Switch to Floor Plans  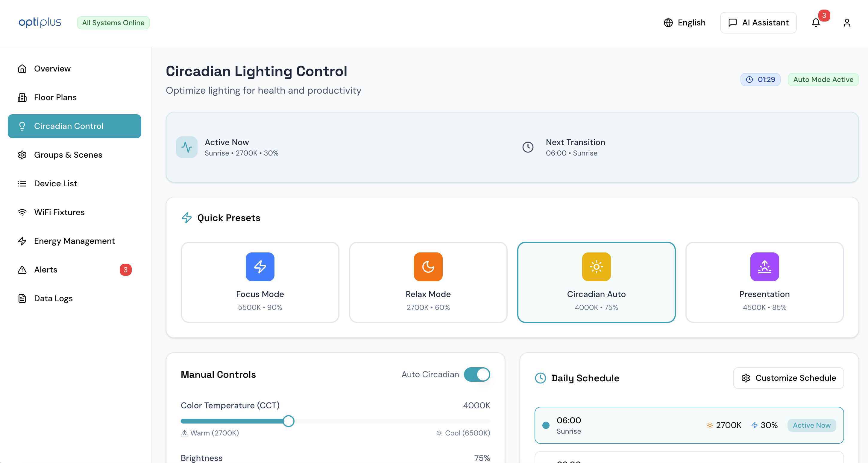55,97
